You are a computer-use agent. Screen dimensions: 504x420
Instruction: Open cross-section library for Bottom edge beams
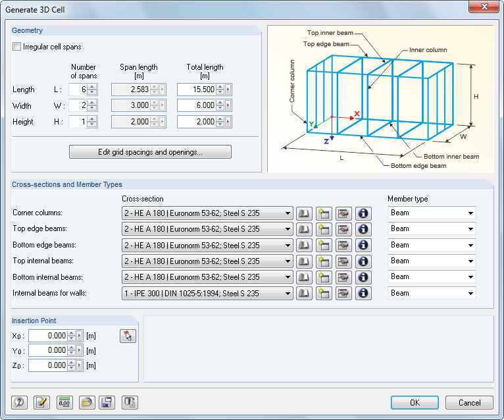coord(304,246)
